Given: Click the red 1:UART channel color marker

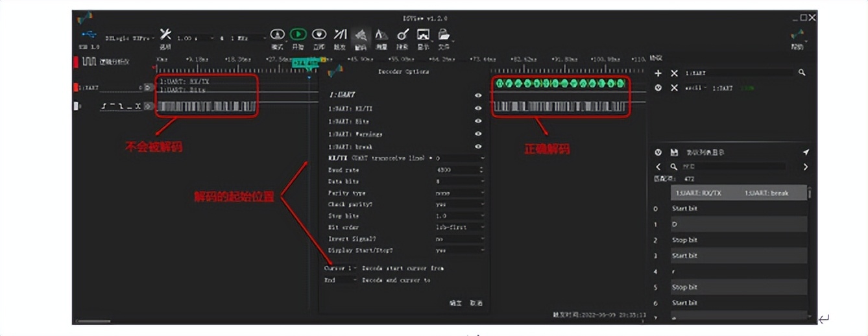Looking at the screenshot, I should coord(76,87).
